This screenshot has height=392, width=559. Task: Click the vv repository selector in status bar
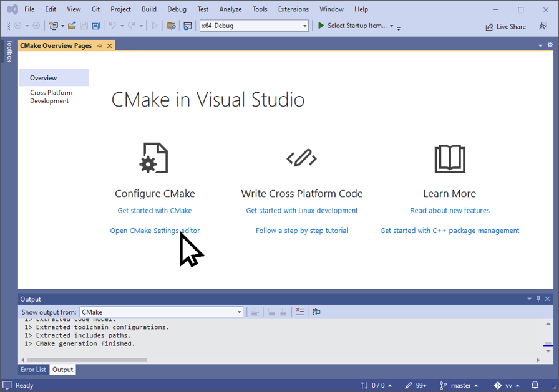pos(507,385)
